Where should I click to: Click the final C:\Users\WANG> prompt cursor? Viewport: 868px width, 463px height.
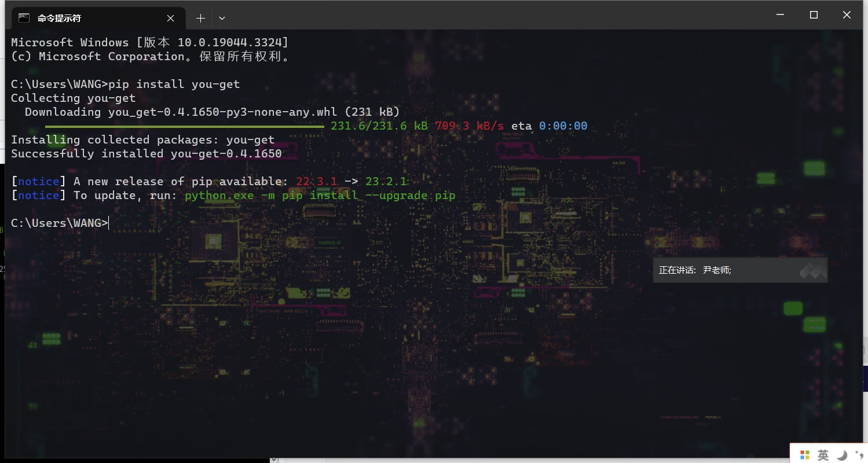click(x=108, y=223)
